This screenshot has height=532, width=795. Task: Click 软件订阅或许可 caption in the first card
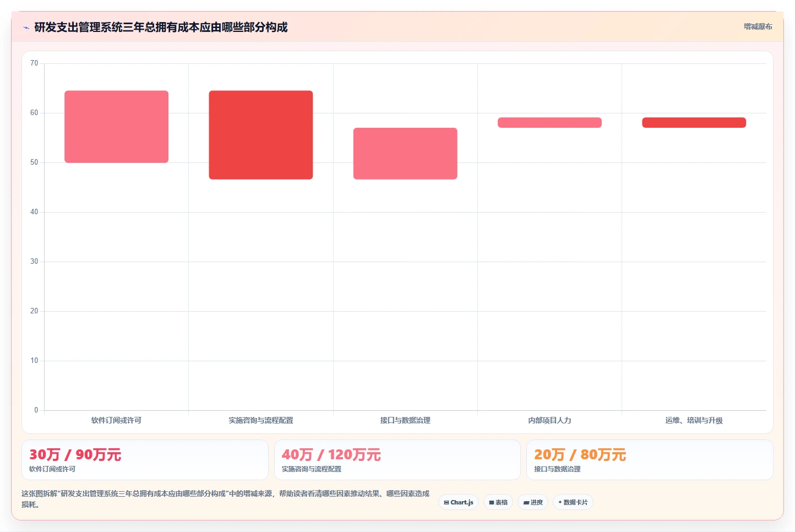(x=52, y=469)
